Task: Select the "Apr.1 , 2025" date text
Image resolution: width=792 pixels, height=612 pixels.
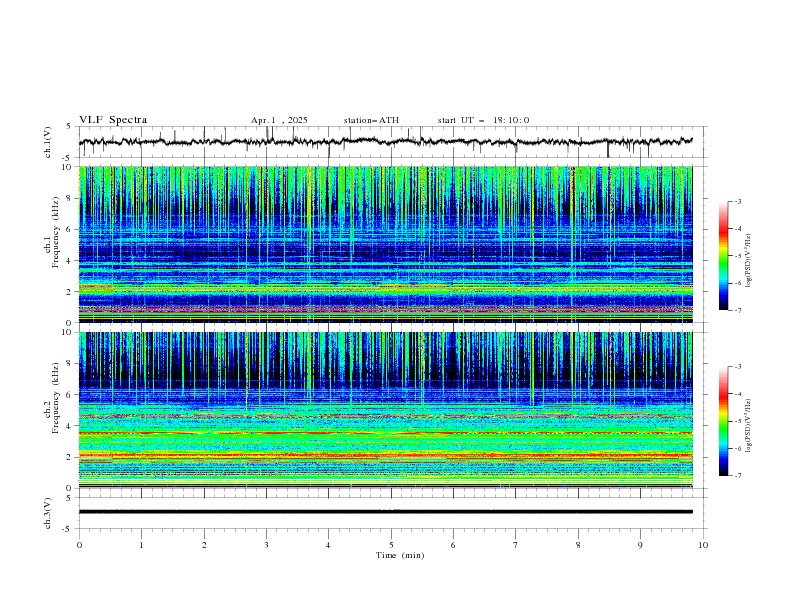Action: [x=279, y=120]
